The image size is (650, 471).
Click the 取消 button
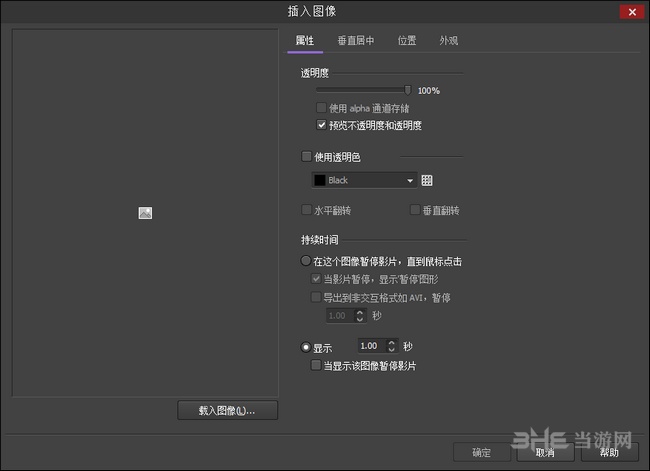click(x=546, y=452)
